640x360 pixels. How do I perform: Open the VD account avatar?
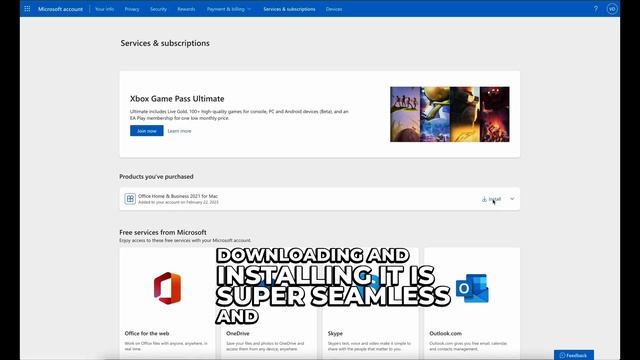coord(612,9)
